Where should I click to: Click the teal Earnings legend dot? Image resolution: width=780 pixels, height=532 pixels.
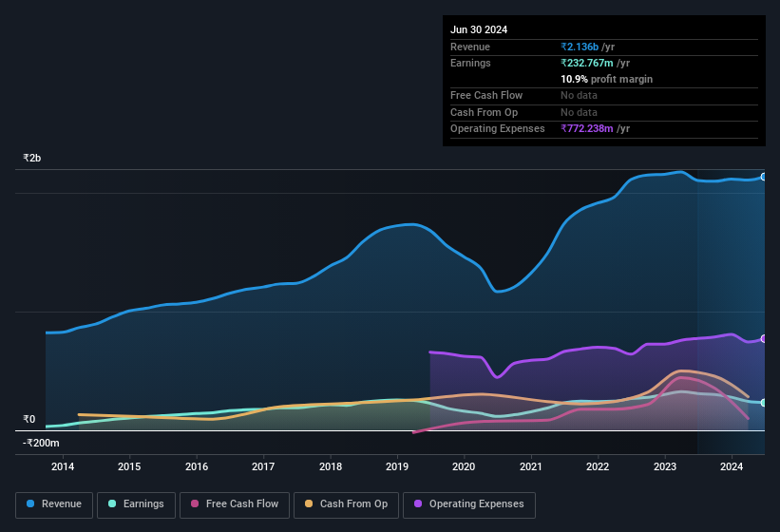pos(112,503)
